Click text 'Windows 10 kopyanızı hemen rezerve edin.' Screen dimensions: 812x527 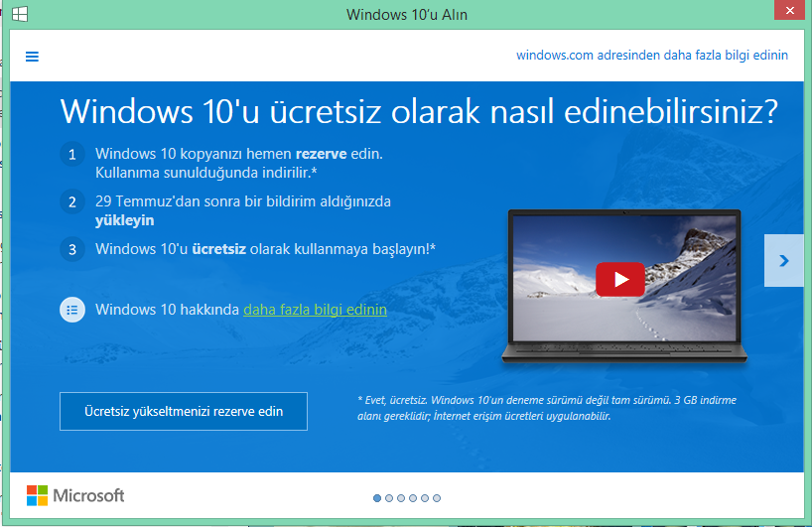[238, 154]
